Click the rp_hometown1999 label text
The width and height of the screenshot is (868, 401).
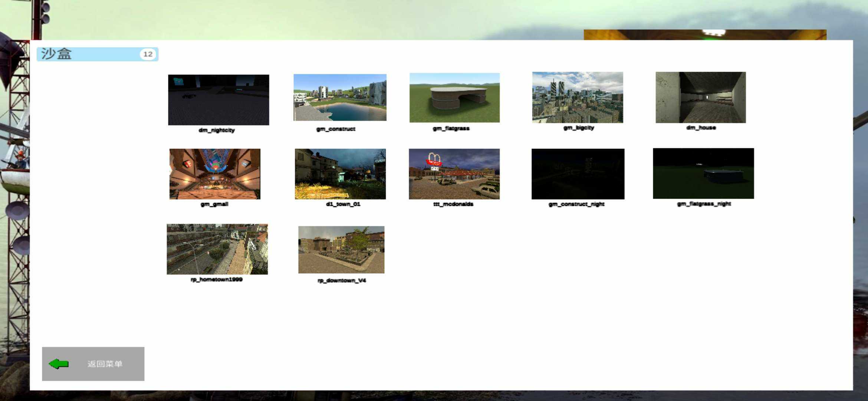[x=217, y=280]
